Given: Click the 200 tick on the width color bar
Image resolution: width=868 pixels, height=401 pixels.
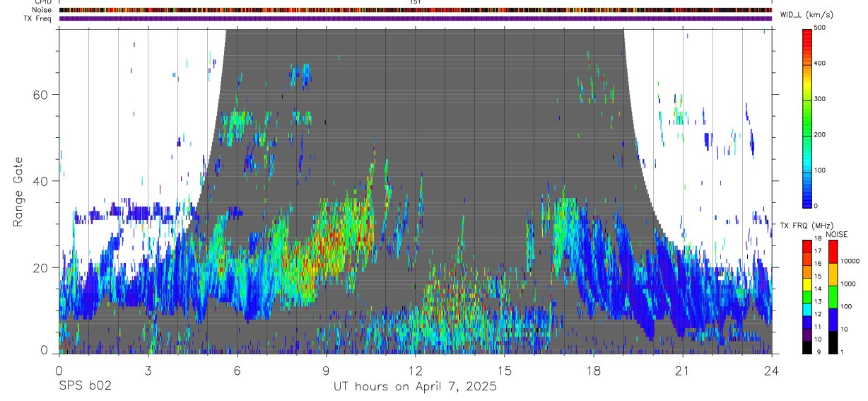Looking at the screenshot, I should click(x=821, y=135).
